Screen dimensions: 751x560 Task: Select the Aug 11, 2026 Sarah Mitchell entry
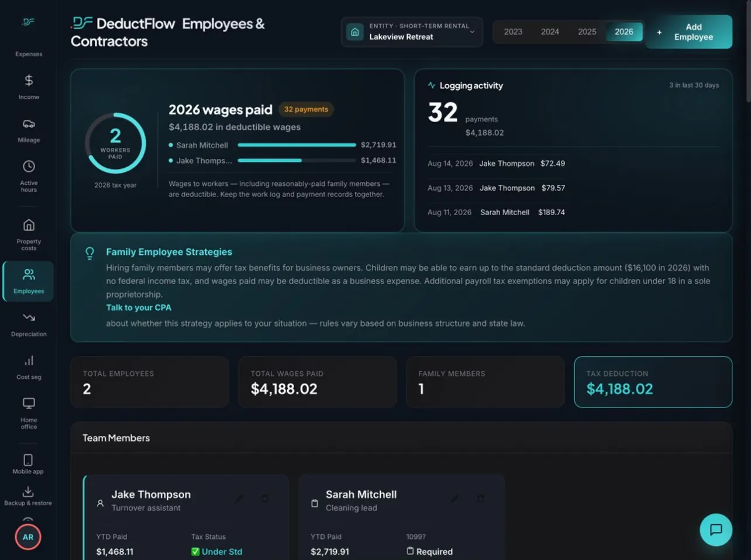coord(496,212)
